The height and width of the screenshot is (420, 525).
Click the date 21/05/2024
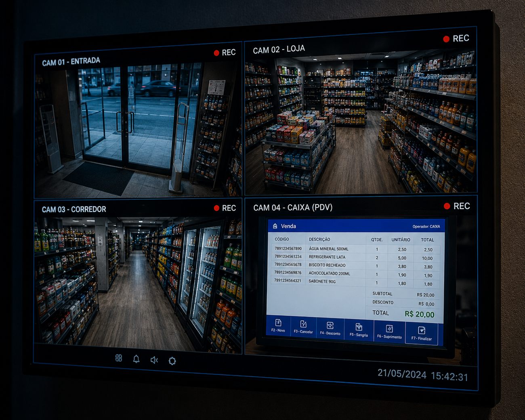(402, 374)
